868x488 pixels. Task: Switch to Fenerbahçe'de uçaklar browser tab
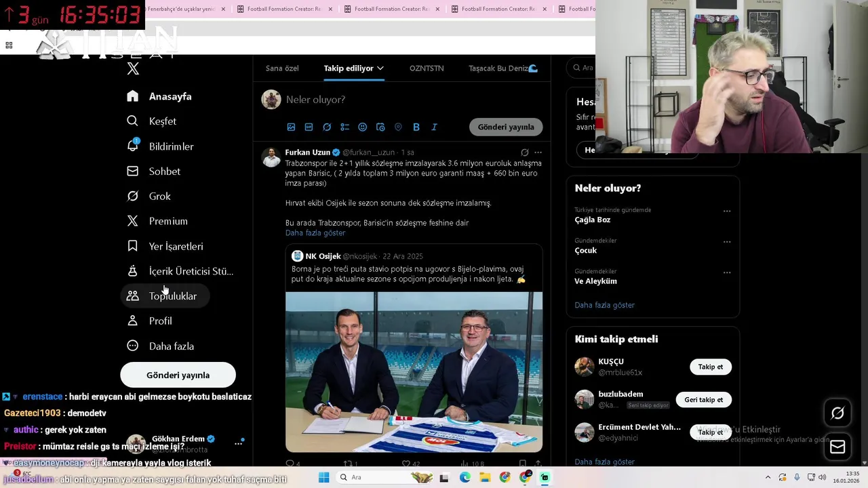(x=180, y=9)
